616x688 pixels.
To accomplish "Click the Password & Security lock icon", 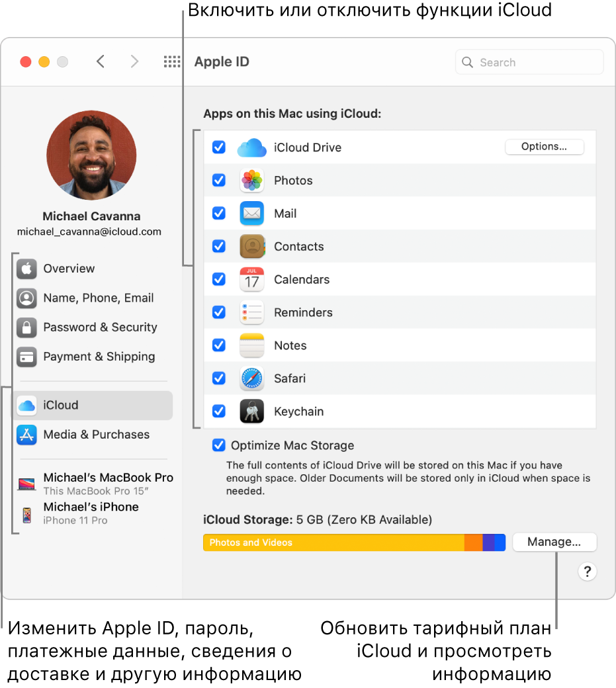I will tap(26, 327).
